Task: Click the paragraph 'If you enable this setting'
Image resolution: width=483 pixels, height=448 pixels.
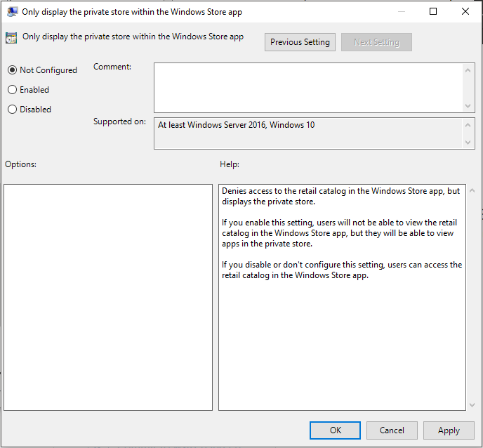Action: (x=339, y=233)
